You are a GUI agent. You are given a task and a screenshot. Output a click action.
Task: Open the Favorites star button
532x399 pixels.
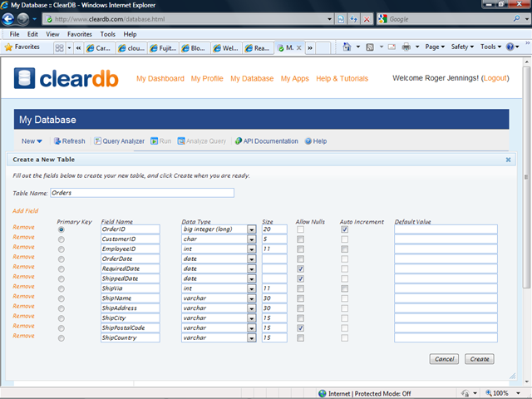[22, 47]
